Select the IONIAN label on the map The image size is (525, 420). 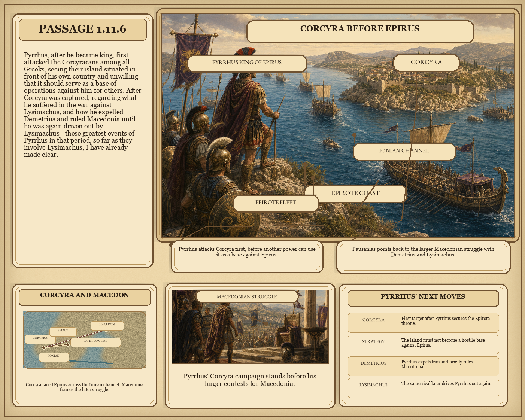(54, 357)
